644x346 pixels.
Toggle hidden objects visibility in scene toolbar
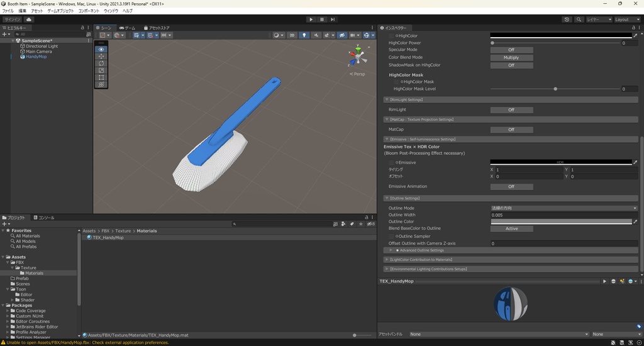341,35
